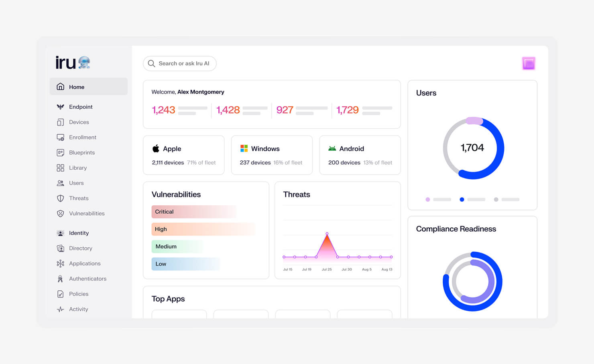Click the Top Apps heading
Screen dimensions: 594x364
coord(168,299)
